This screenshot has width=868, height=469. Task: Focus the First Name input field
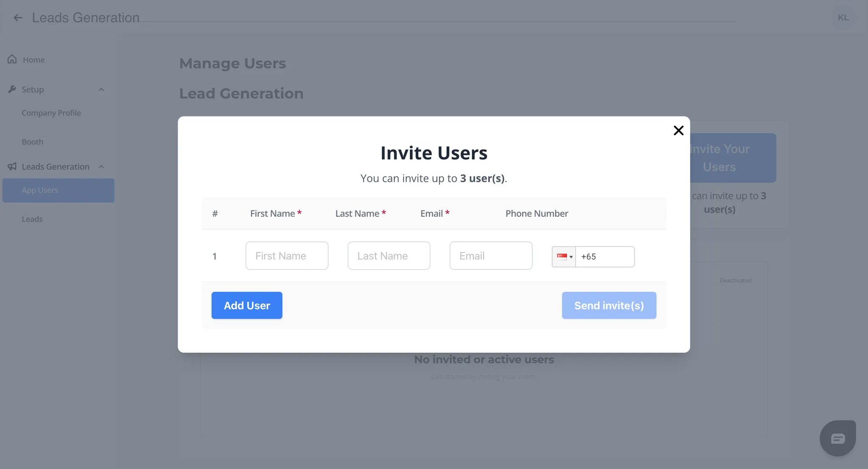point(287,256)
